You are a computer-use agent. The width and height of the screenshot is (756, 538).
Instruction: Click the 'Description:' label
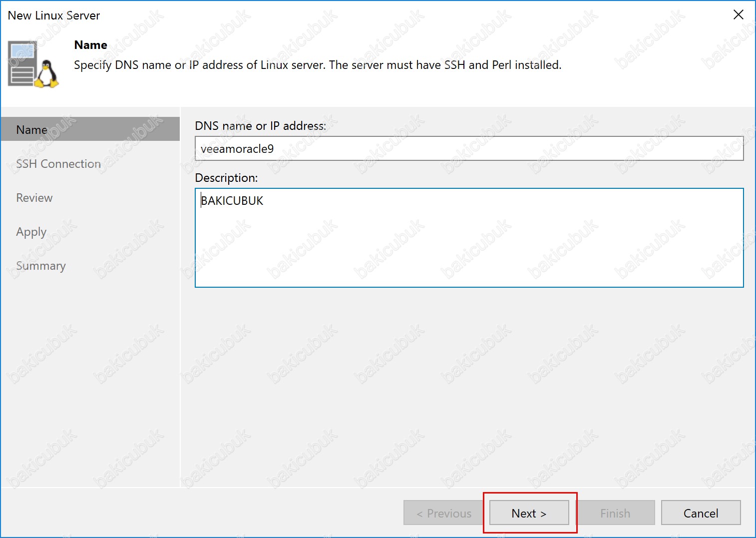click(226, 178)
